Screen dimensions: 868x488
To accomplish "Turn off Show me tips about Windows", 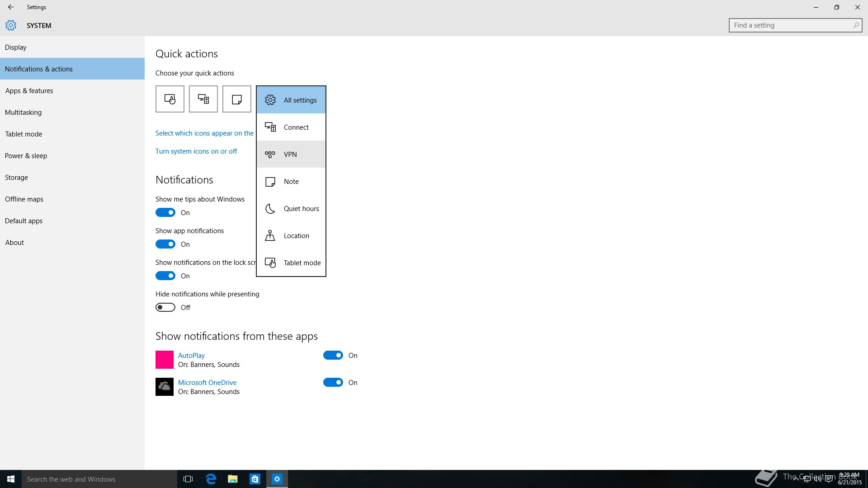I will click(165, 212).
